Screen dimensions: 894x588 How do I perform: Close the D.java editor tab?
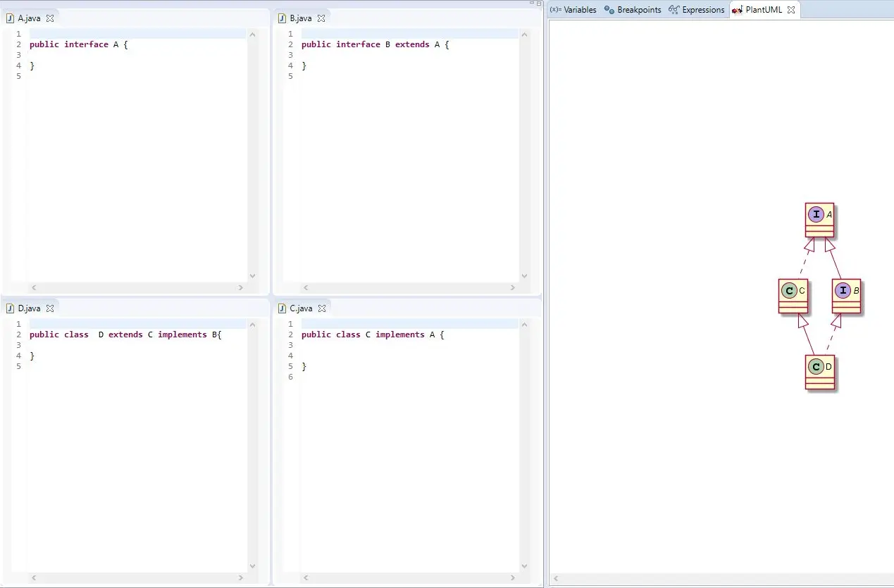(x=50, y=308)
